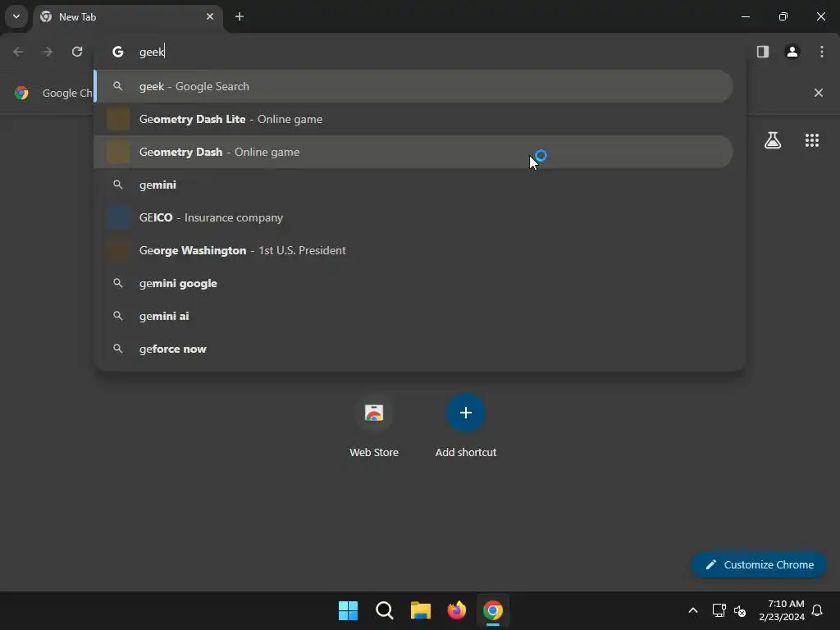Choose 'geek - Google Search' suggestion
This screenshot has height=630, width=840.
coord(413,86)
